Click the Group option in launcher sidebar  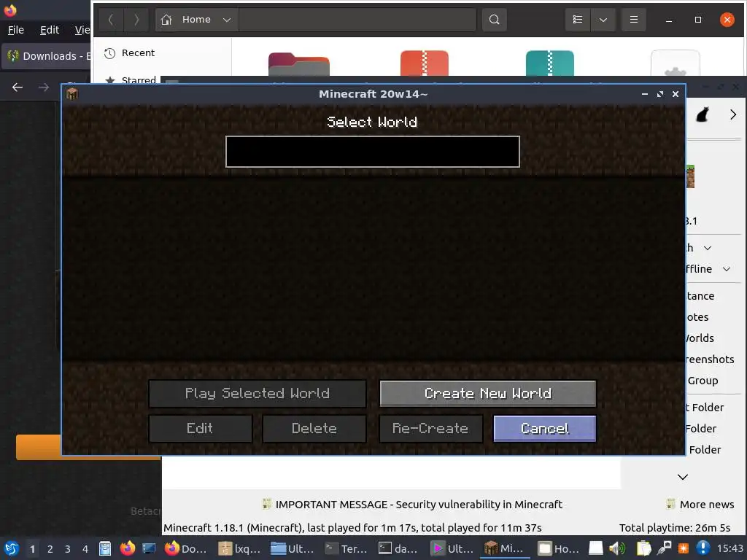(x=703, y=381)
